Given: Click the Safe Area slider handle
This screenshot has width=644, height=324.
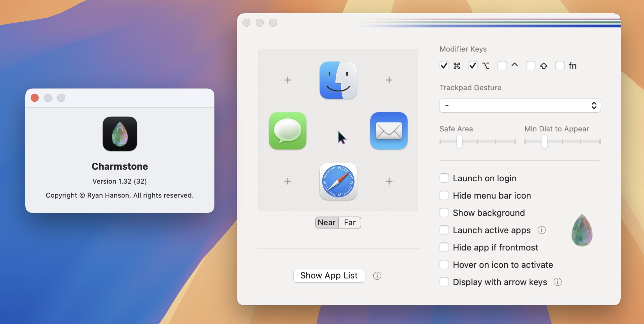Looking at the screenshot, I should click(x=460, y=141).
